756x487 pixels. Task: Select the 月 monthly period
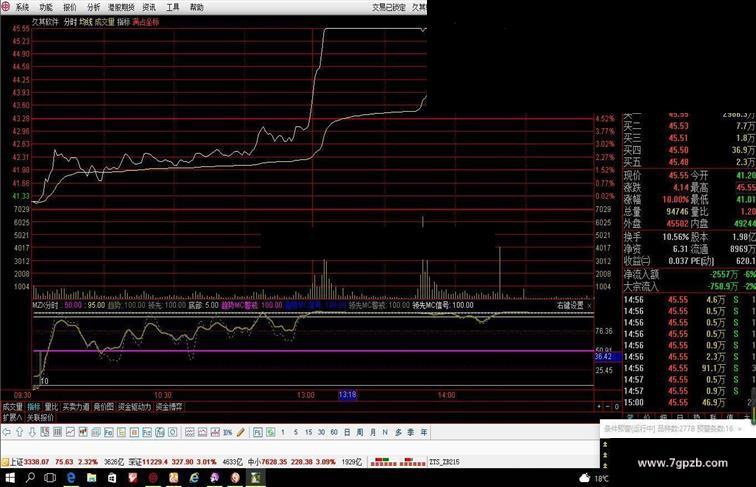[372, 432]
